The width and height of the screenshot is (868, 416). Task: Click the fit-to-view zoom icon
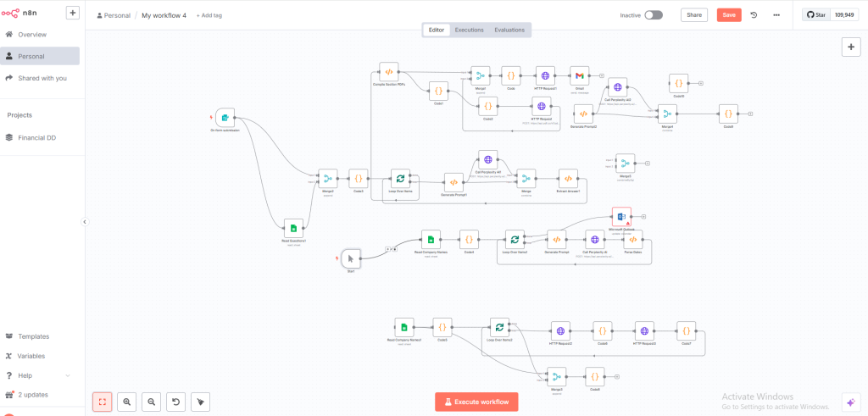click(x=102, y=402)
